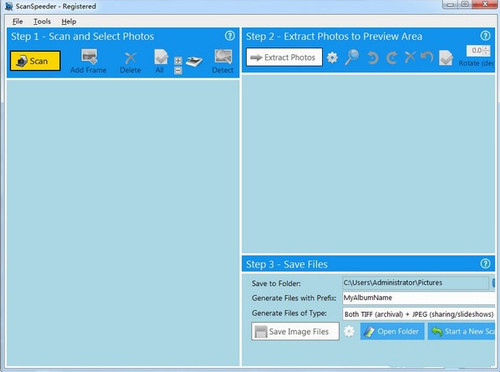The height and width of the screenshot is (372, 500).
Task: Click the checkmark page icon in Step 2
Action: click(x=446, y=58)
